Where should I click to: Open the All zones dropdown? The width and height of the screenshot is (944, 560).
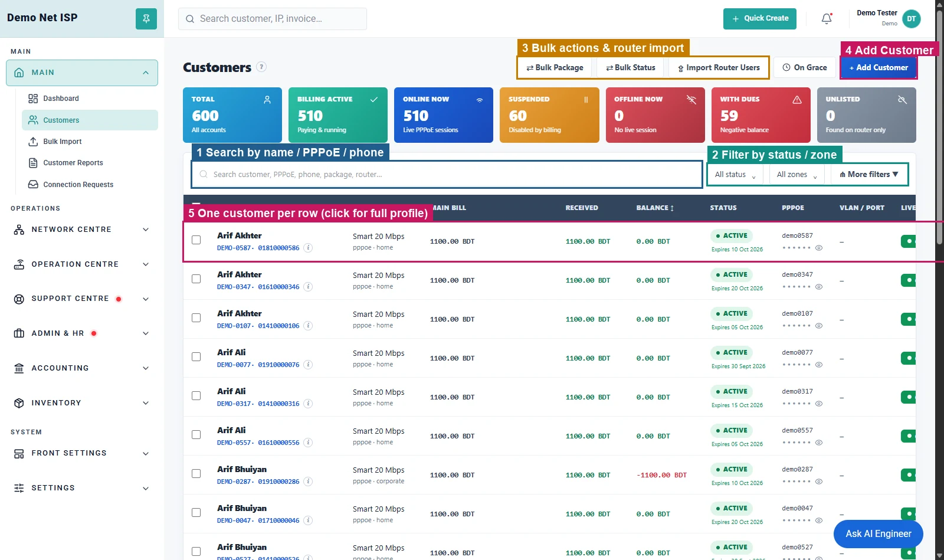(x=797, y=175)
